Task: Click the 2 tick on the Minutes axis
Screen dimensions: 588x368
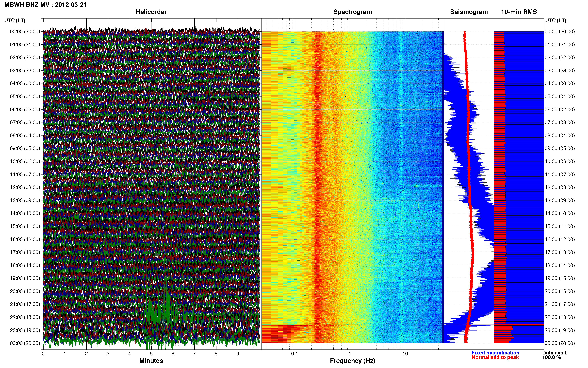Action: tap(86, 354)
